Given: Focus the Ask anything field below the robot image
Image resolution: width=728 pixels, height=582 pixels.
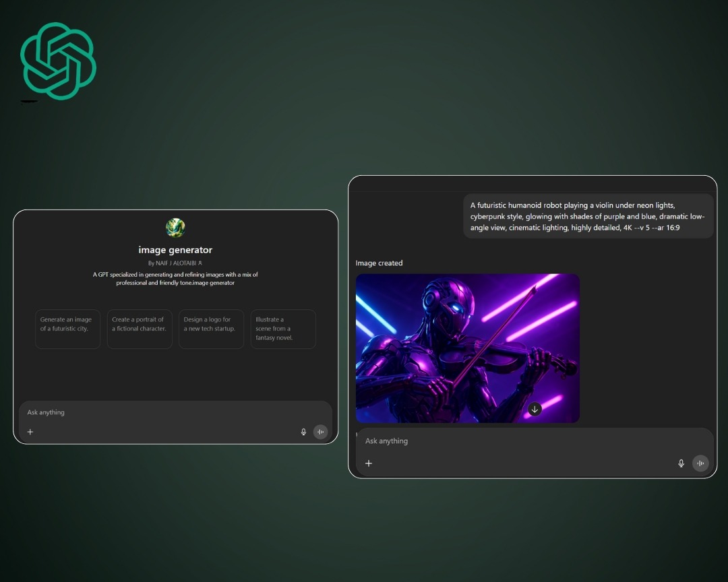Looking at the screenshot, I should click(512, 441).
